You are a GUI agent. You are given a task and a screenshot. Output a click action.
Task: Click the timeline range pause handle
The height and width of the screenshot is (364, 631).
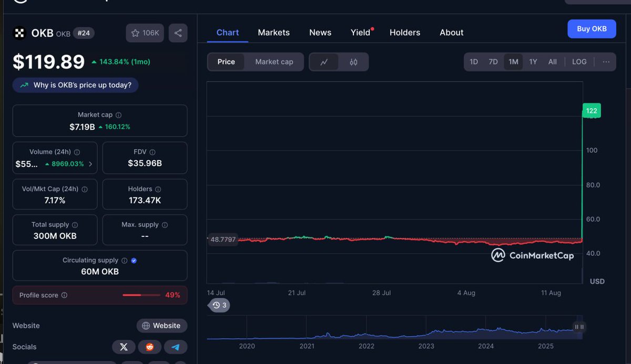579,327
